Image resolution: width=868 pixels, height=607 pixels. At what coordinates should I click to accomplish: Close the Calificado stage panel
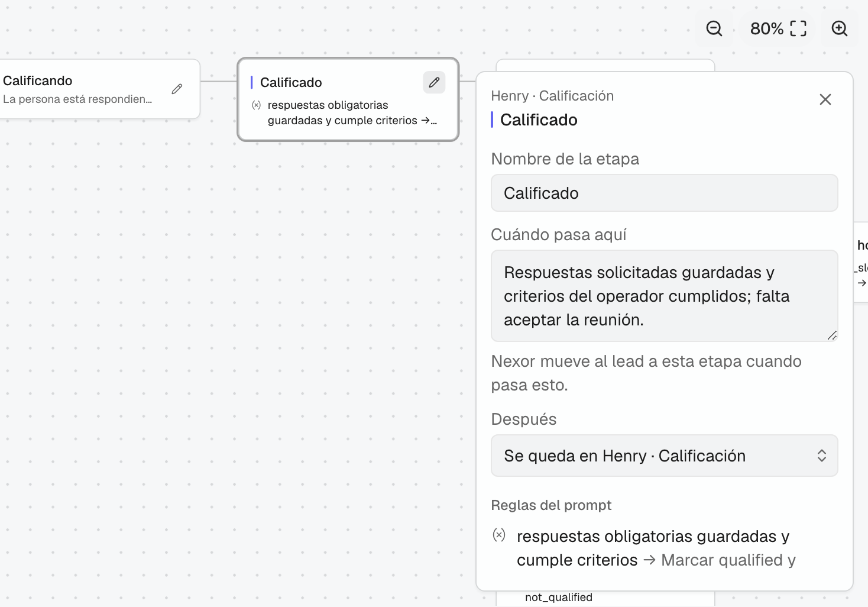(825, 99)
